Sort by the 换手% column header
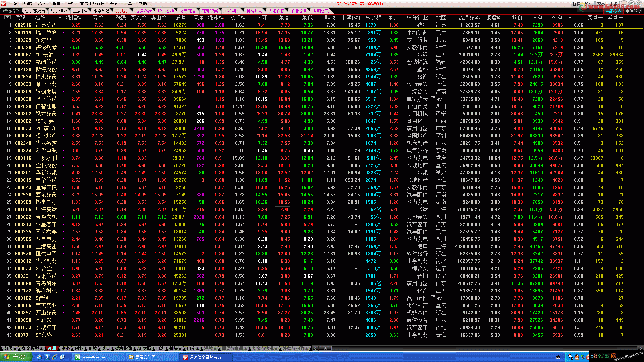The width and height of the screenshot is (644, 362). (237, 18)
